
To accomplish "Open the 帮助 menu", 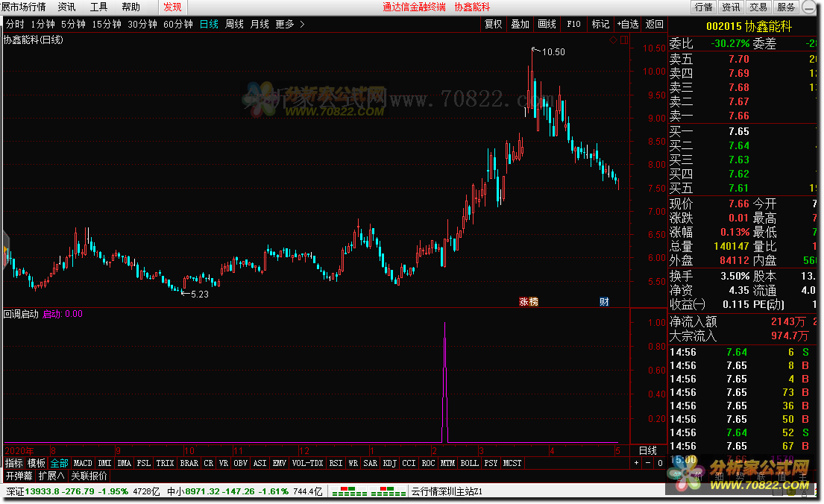I will click(130, 7).
